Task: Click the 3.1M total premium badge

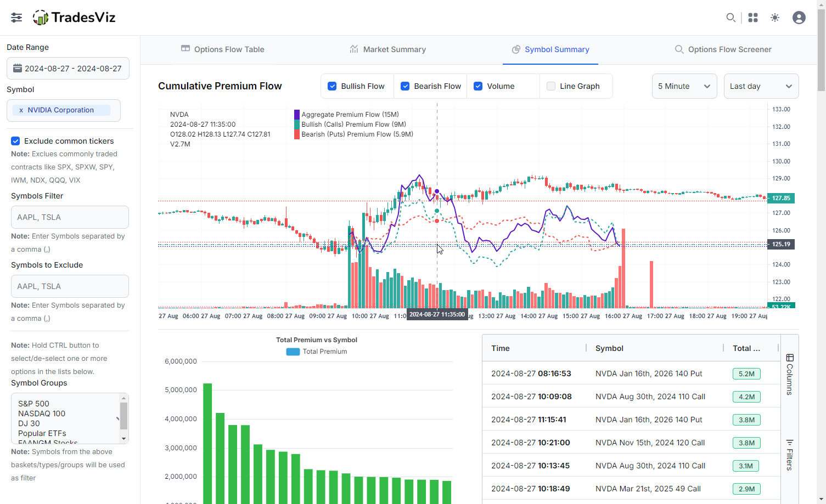Action: [746, 466]
